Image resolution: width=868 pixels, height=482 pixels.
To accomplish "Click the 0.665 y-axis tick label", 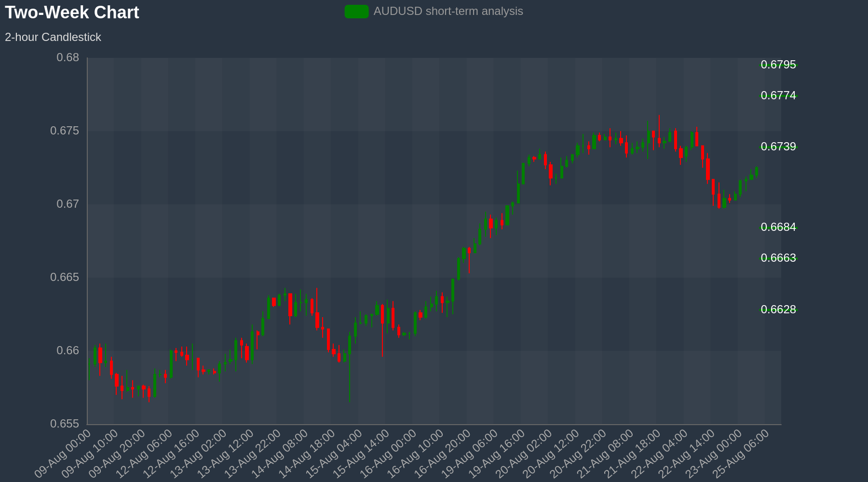I will 65,278.
